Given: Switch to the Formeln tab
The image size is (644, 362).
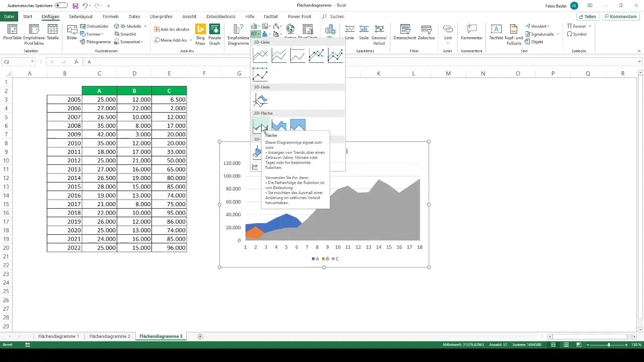Looking at the screenshot, I should coord(111,16).
